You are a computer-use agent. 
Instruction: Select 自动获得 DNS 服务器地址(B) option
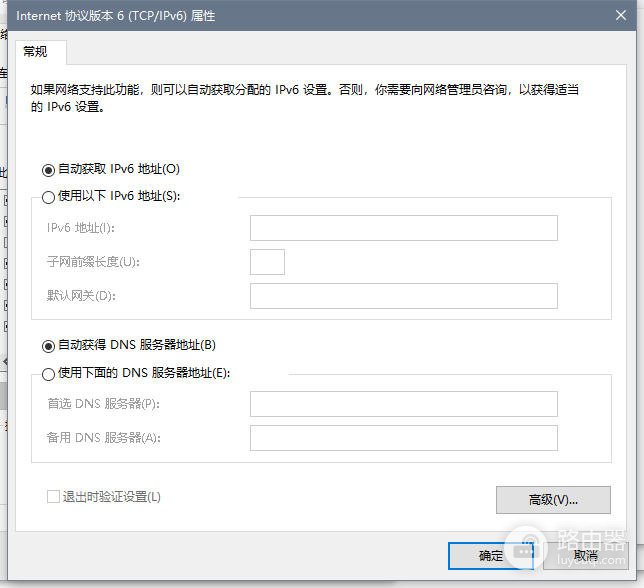(x=48, y=346)
